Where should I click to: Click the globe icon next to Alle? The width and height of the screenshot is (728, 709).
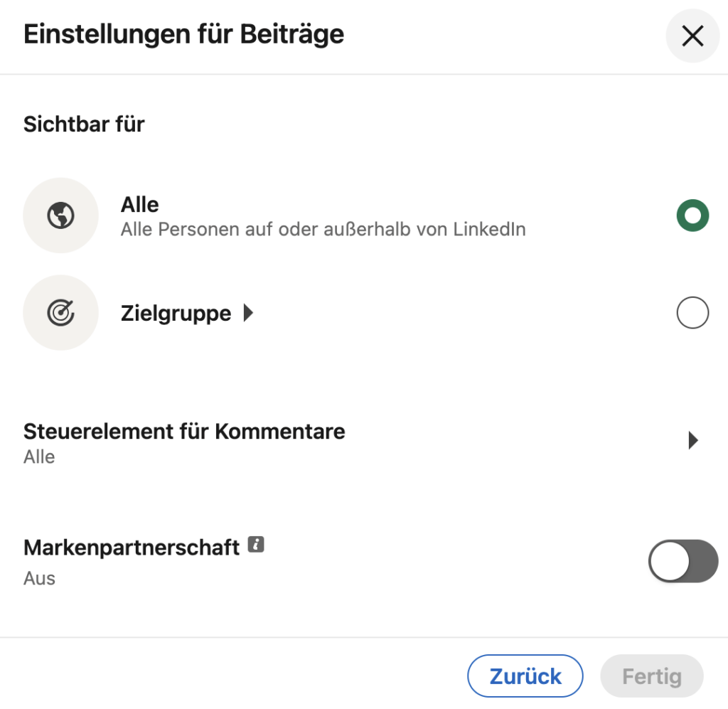(61, 215)
